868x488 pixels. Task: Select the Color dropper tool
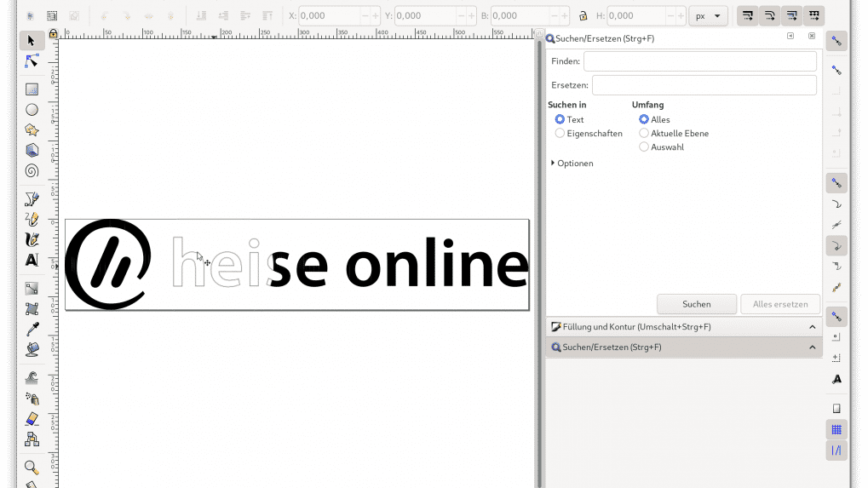pyautogui.click(x=32, y=330)
